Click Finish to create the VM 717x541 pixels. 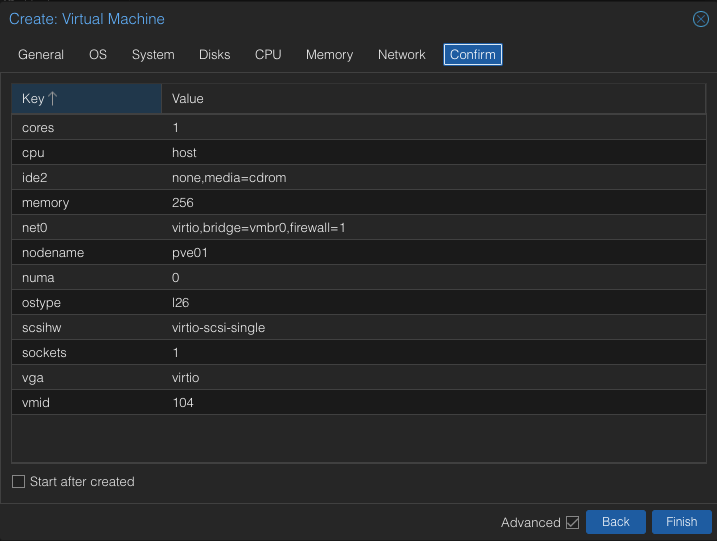pyautogui.click(x=681, y=522)
